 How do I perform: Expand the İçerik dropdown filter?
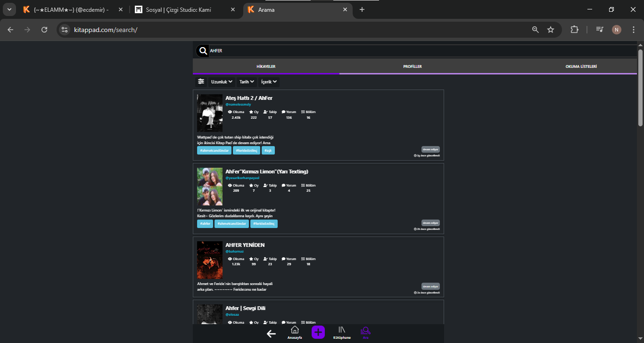tap(269, 82)
